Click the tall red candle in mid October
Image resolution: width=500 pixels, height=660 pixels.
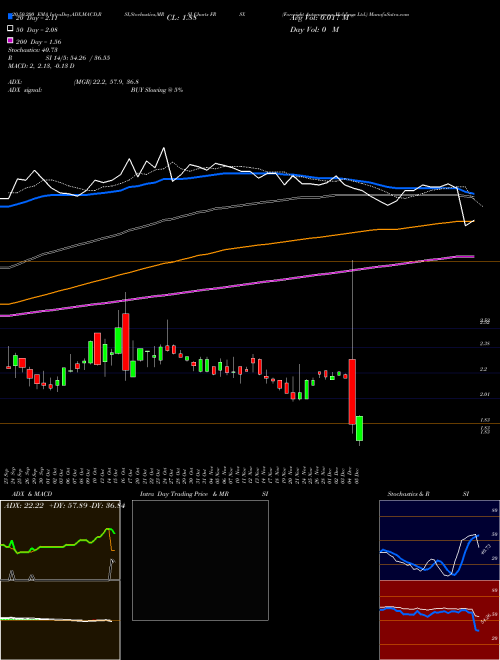[125, 342]
